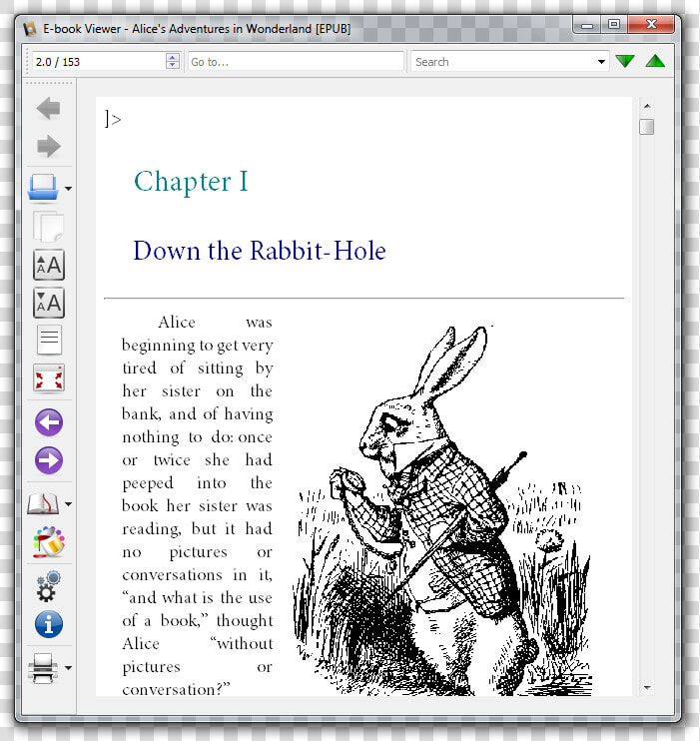700x741 pixels.
Task: Click the lined-page Table of Contents icon
Action: tap(49, 340)
